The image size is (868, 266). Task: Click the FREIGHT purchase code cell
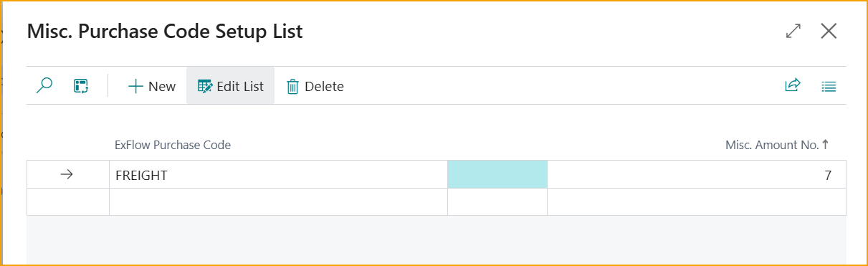[x=278, y=174]
